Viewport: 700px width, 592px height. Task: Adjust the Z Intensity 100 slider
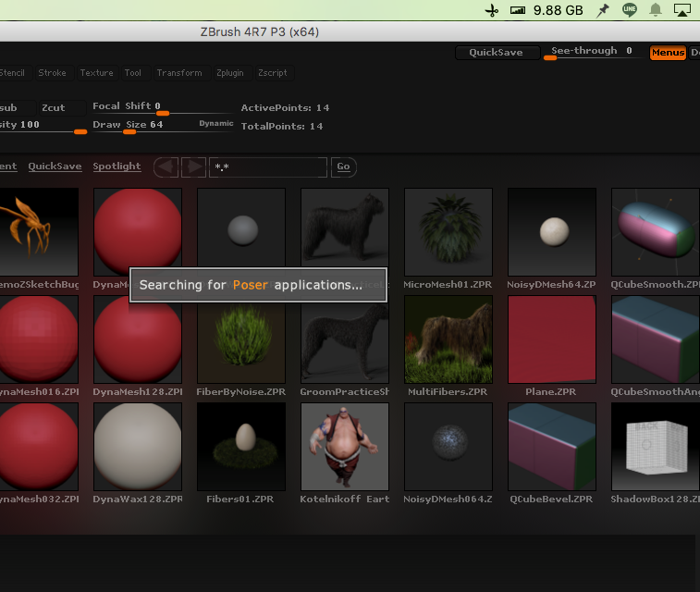(x=43, y=126)
